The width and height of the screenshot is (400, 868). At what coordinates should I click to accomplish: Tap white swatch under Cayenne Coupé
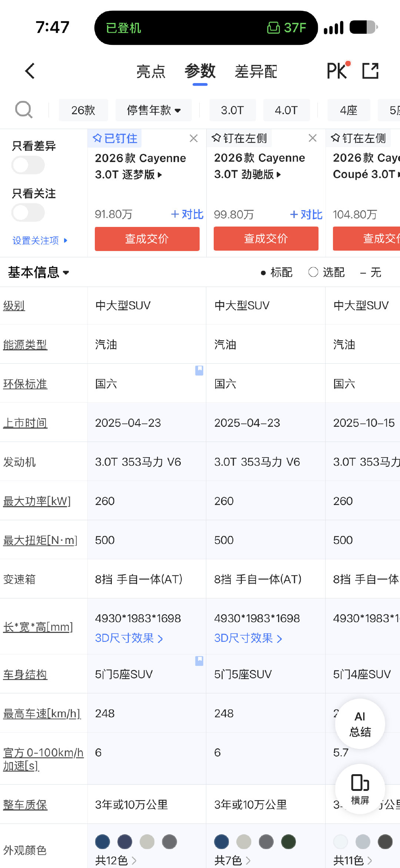(x=340, y=842)
